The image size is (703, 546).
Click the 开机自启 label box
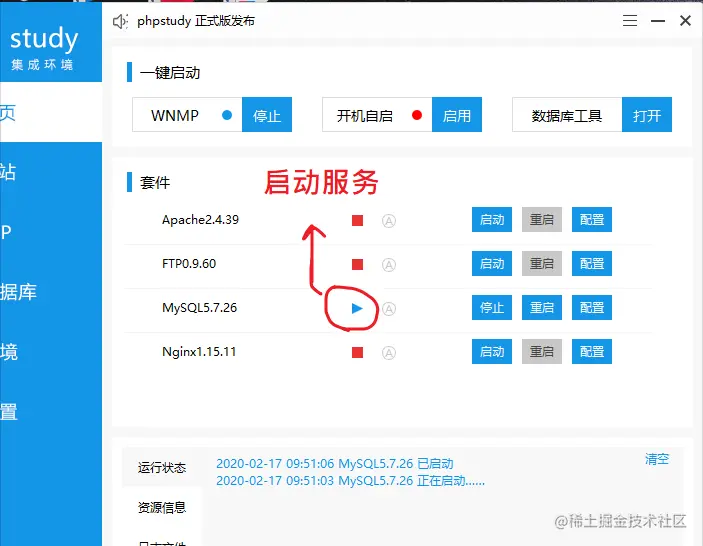tap(378, 115)
